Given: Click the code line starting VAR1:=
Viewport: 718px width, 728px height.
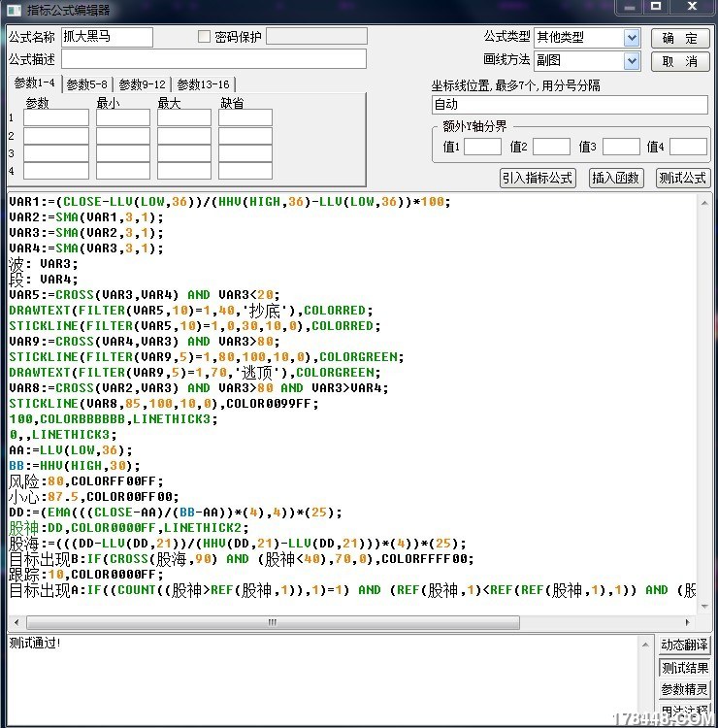Looking at the screenshot, I should 230,202.
